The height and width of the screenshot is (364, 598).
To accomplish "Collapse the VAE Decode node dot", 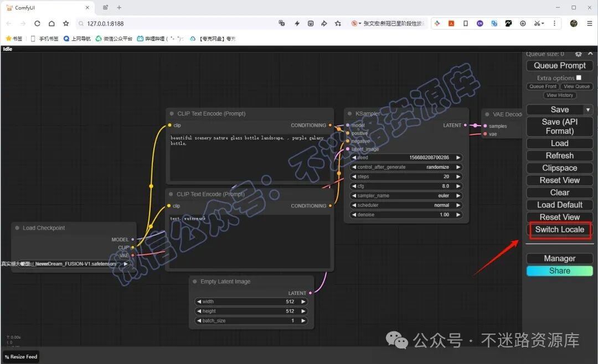I will [x=487, y=115].
